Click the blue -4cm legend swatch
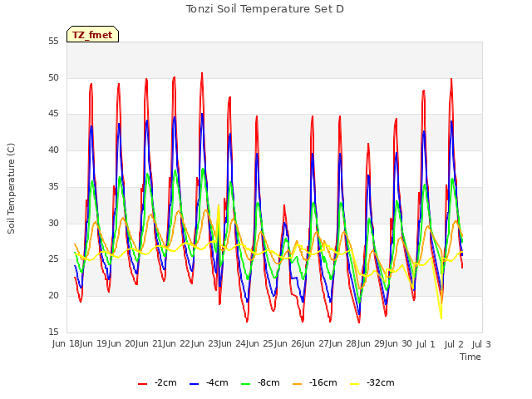532x399 pixels. [194, 383]
